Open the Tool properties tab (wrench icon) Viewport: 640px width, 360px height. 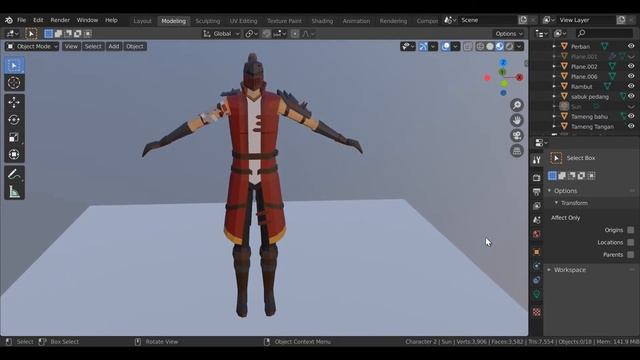coord(537,160)
